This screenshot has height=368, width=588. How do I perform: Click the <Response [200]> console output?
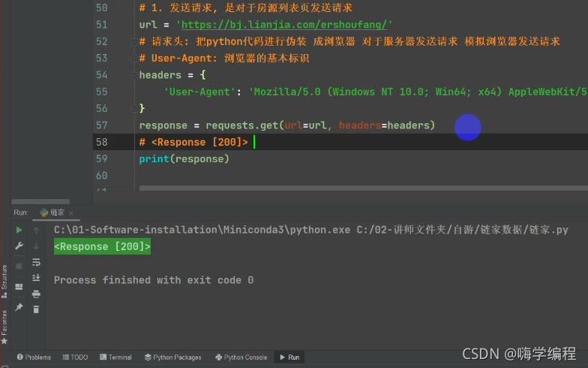[102, 246]
